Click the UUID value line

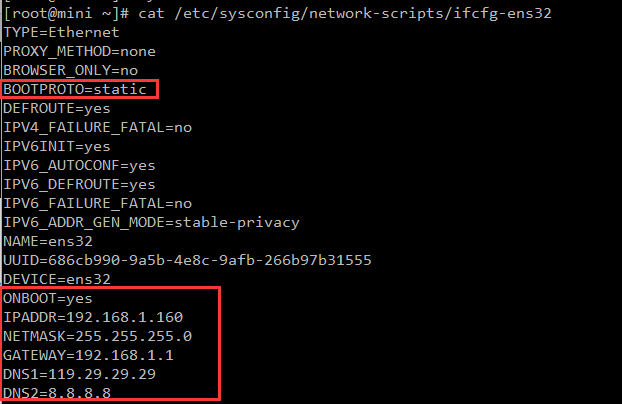(x=187, y=260)
